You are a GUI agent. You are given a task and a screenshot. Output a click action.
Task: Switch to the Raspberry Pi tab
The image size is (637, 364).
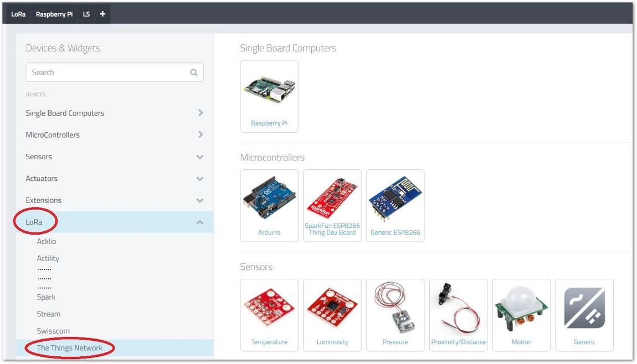54,14
